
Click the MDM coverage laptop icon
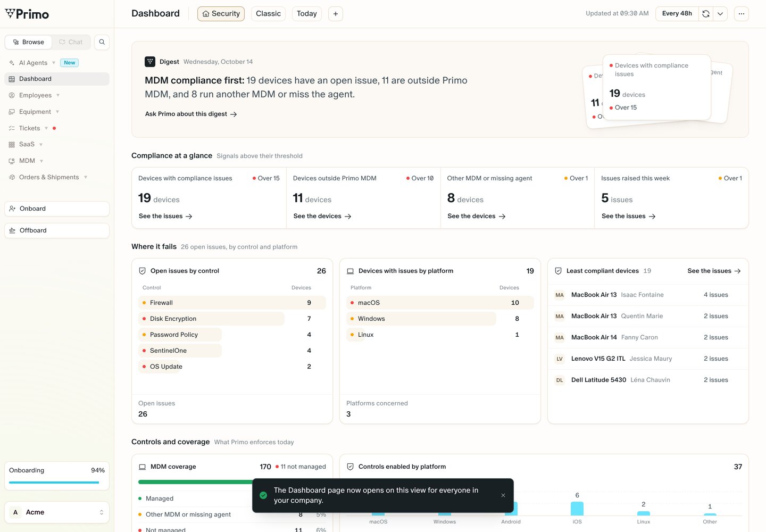click(142, 467)
